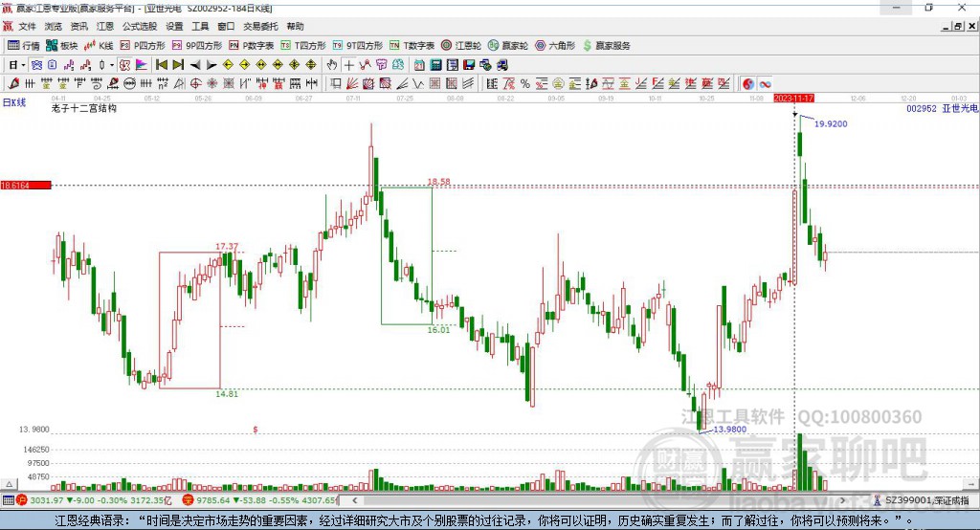The width and height of the screenshot is (980, 530).
Task: Click the red floppy save icon
Action: [469, 65]
